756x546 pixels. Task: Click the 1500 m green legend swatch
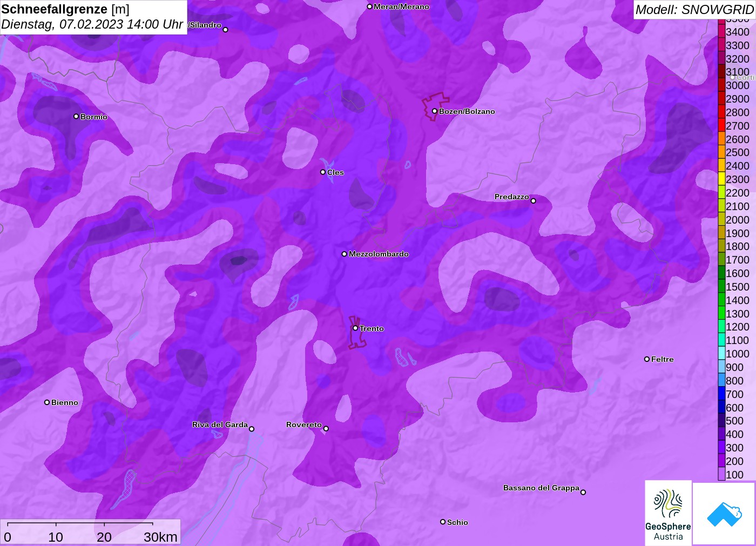[721, 286]
